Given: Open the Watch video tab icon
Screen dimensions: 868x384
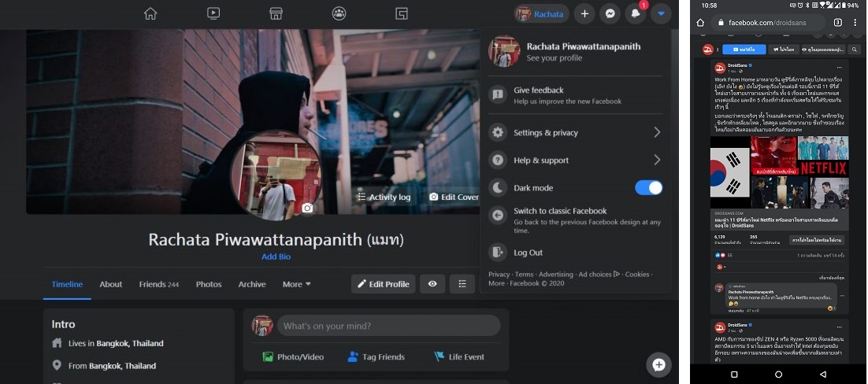Looking at the screenshot, I should tap(213, 13).
